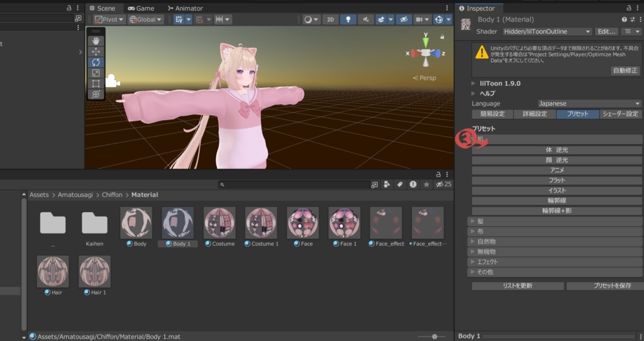Toggle the scene gizmo rotation lock
This screenshot has width=644, height=341.
442,37
